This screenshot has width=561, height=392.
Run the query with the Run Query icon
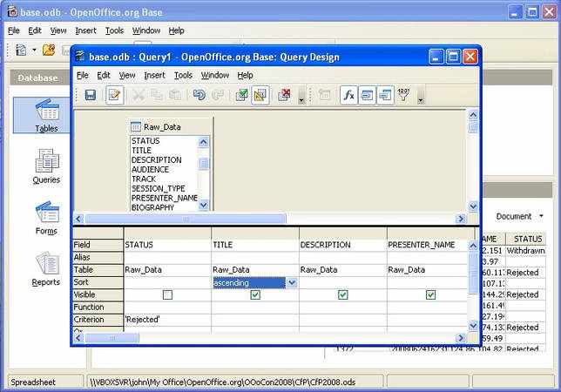click(241, 95)
